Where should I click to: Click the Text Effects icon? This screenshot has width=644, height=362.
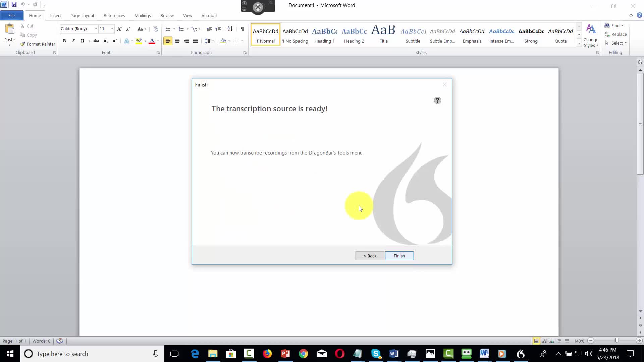[x=126, y=41]
